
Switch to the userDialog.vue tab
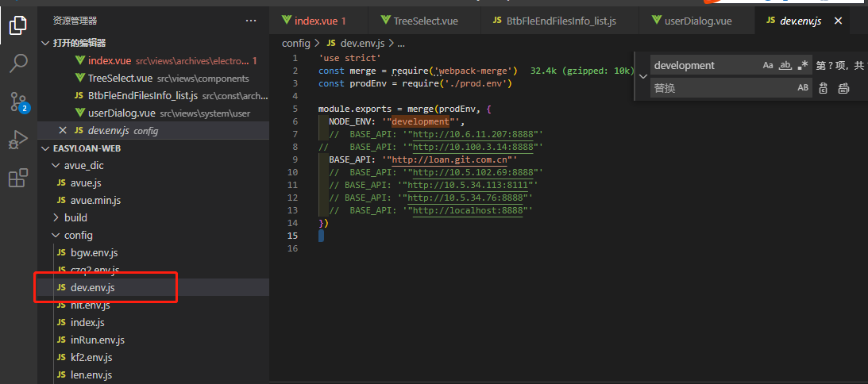point(691,21)
